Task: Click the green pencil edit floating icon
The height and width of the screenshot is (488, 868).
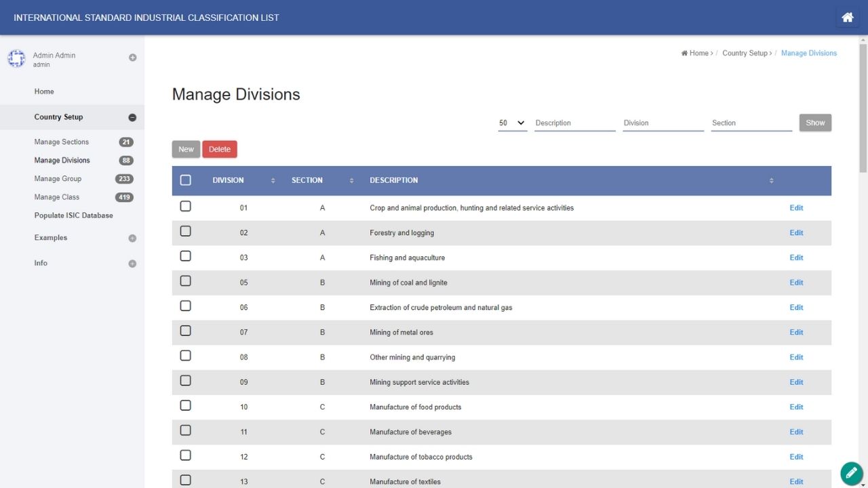Action: pos(851,472)
